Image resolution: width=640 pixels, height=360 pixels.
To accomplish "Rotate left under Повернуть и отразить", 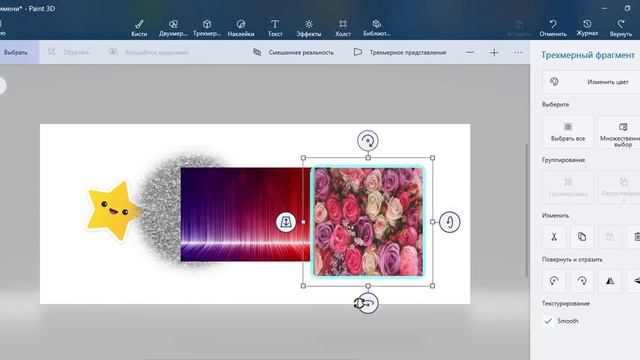I will (554, 281).
